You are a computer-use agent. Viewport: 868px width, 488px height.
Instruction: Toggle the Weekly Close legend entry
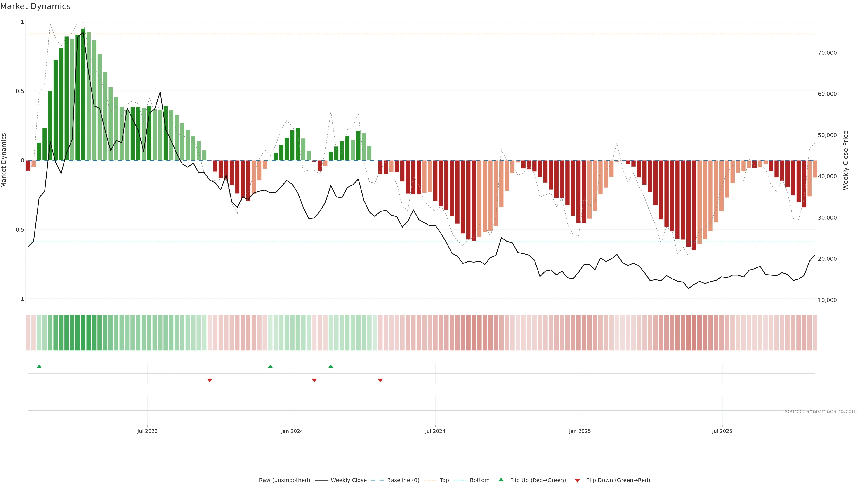pyautogui.click(x=348, y=480)
